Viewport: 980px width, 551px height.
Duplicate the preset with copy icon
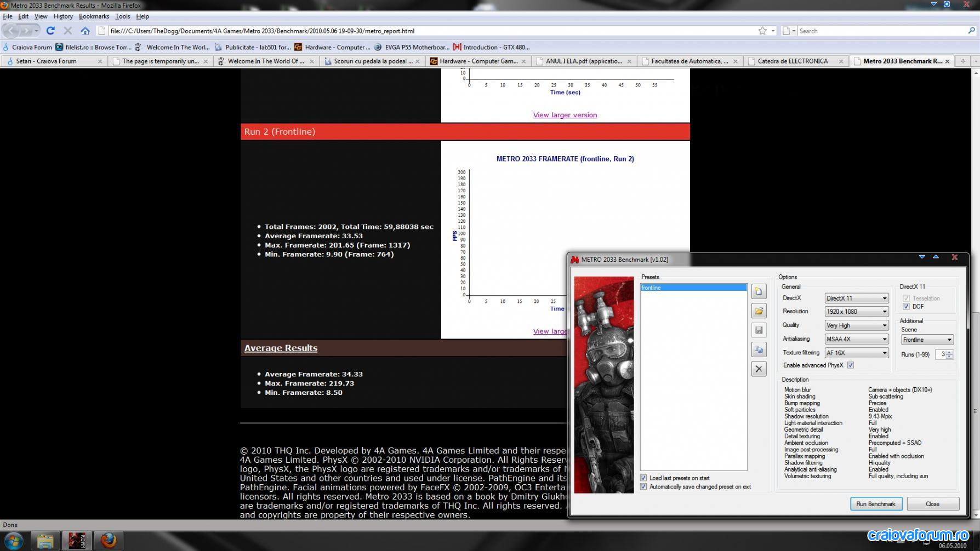point(759,349)
